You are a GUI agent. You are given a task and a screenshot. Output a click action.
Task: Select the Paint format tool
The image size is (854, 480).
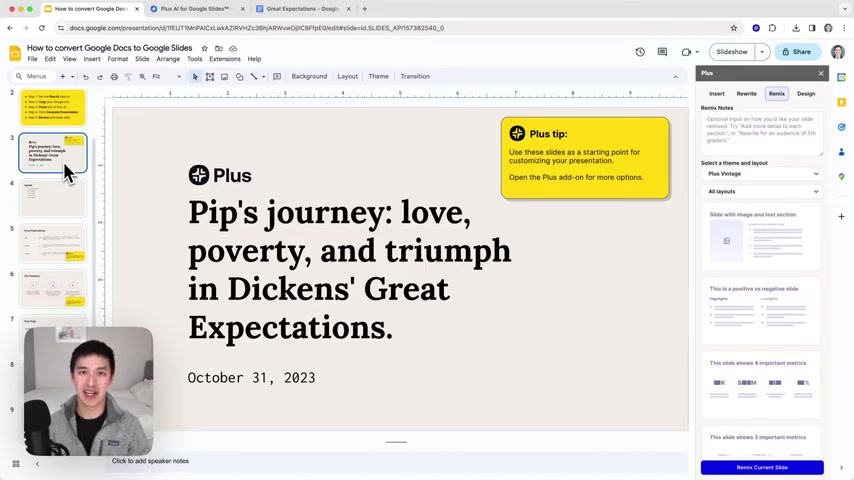(x=128, y=77)
